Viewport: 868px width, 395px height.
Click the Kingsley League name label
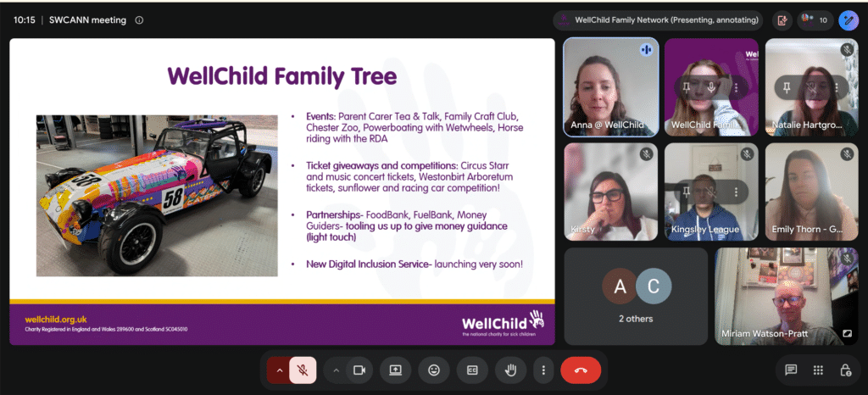pyautogui.click(x=704, y=229)
